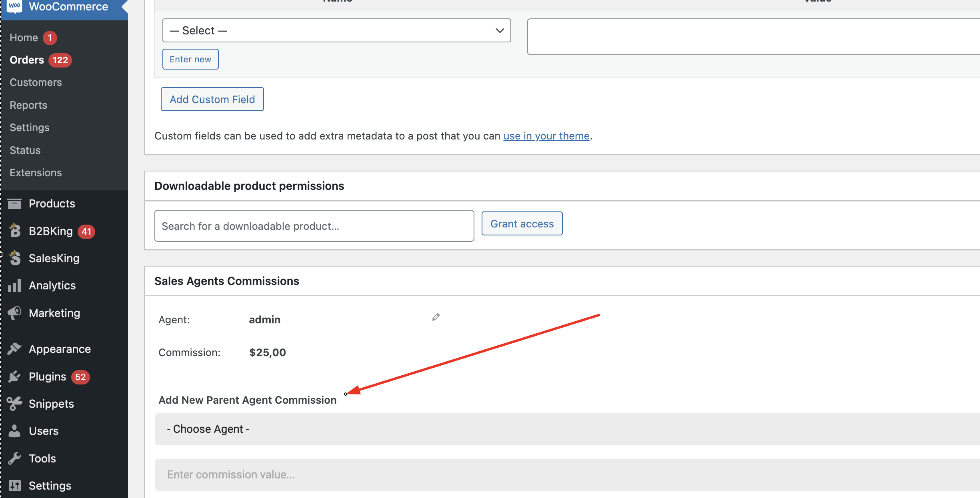Click the Enter commission value field

pos(567,474)
